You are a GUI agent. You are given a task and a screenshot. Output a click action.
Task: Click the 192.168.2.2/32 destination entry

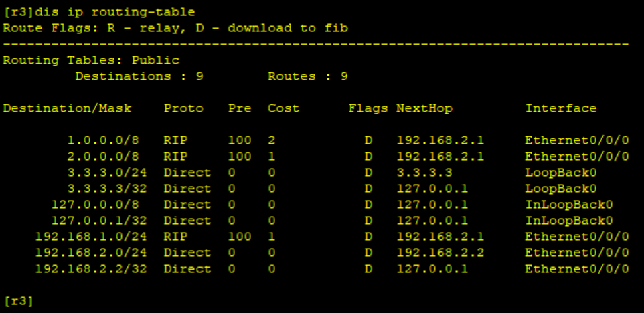click(91, 269)
